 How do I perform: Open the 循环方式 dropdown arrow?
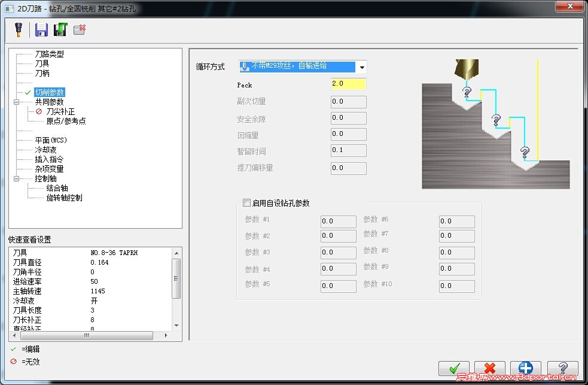click(x=362, y=67)
